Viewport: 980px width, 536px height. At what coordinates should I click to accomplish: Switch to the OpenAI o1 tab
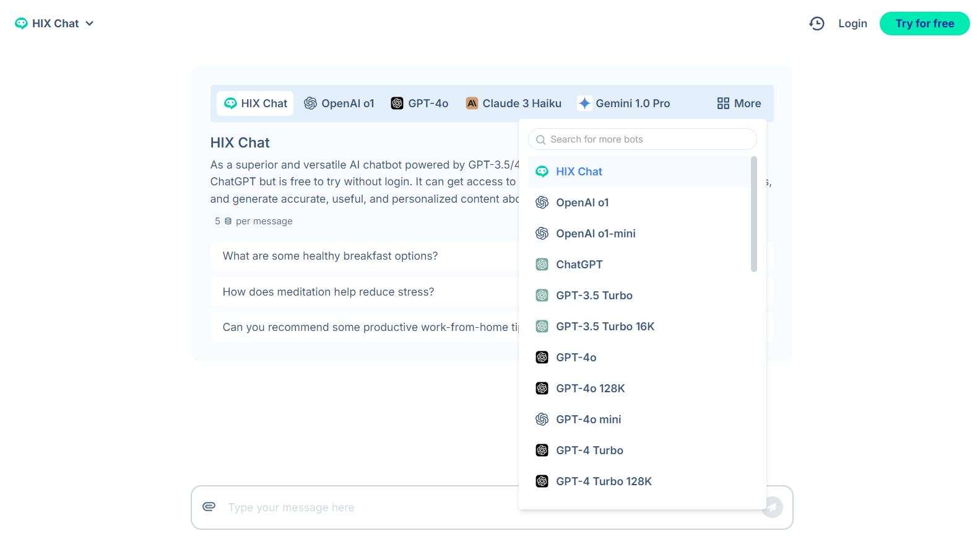click(339, 103)
